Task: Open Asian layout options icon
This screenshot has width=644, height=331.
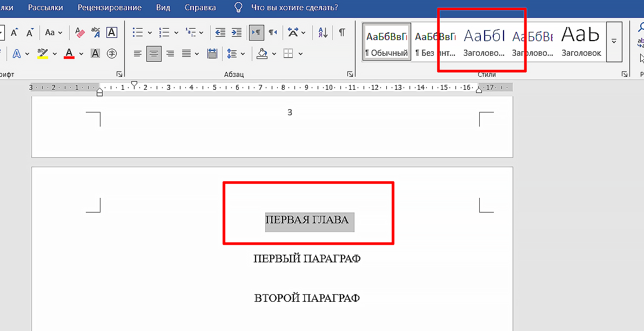Action: point(293,32)
